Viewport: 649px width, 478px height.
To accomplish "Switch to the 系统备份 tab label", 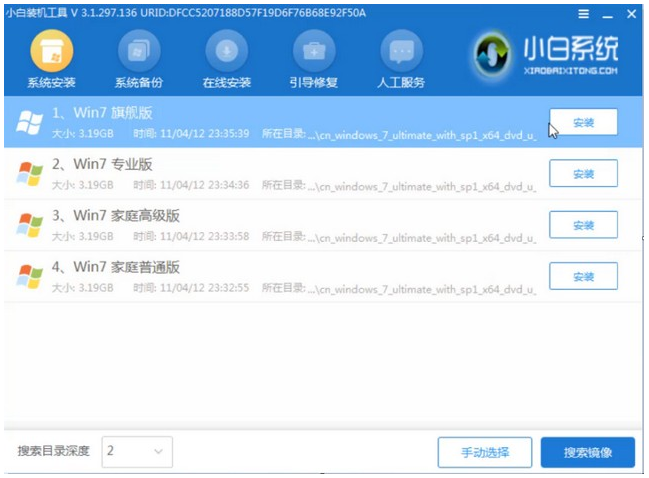I will (x=139, y=83).
